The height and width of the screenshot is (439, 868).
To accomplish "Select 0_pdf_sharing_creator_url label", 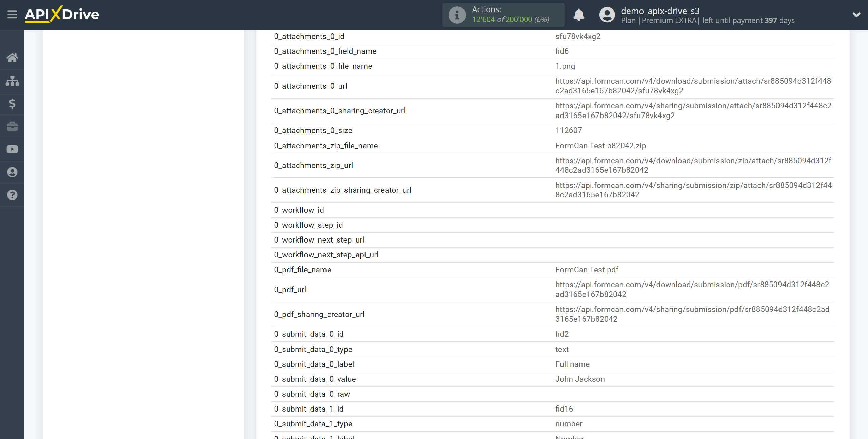I will pos(319,315).
